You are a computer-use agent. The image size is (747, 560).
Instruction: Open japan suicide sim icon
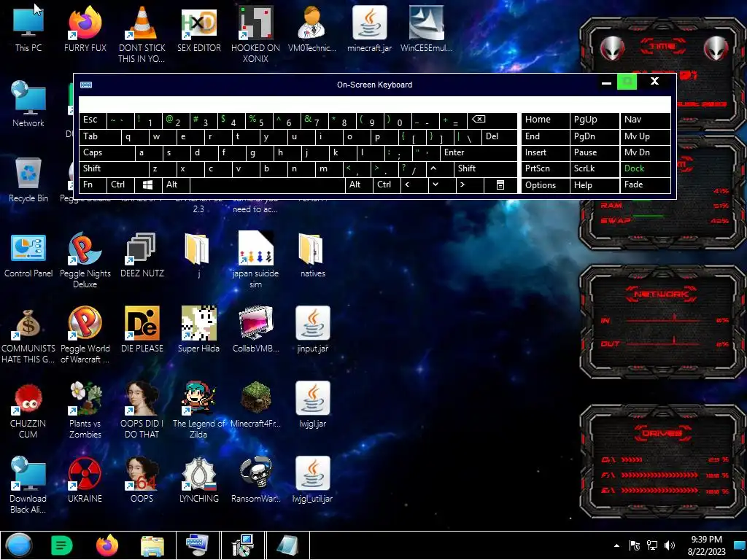tap(255, 260)
